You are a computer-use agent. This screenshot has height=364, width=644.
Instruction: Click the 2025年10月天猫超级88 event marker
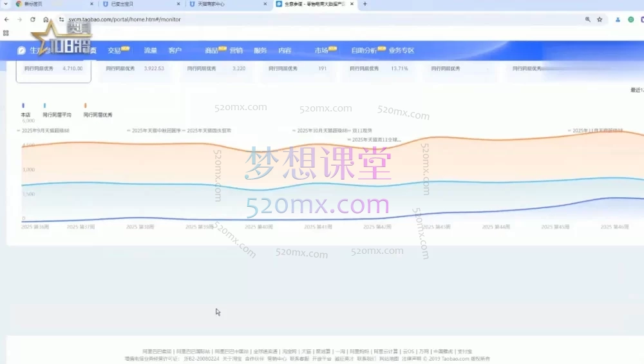(x=320, y=131)
